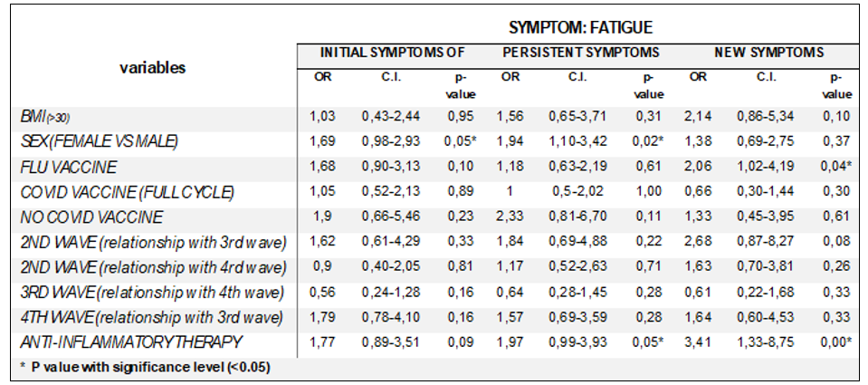Image resolution: width=868 pixels, height=385 pixels.
Task: Click the 0,04* p-value for flu vaccine
Action: [x=837, y=166]
